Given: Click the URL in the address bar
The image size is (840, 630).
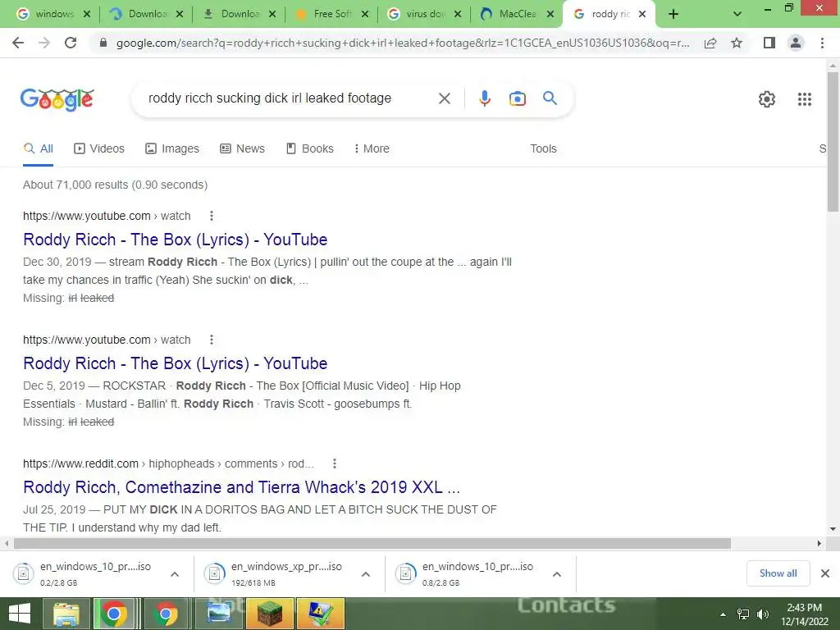Looking at the screenshot, I should click(x=403, y=43).
